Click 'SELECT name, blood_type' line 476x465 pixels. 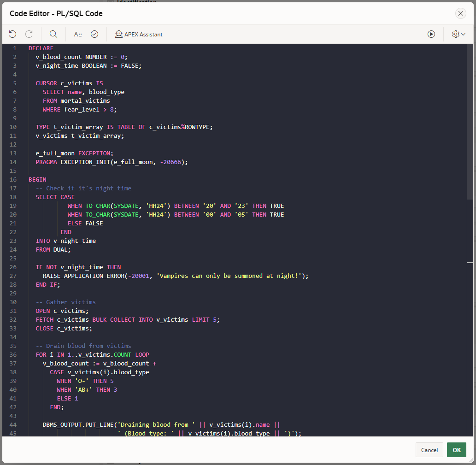point(83,92)
